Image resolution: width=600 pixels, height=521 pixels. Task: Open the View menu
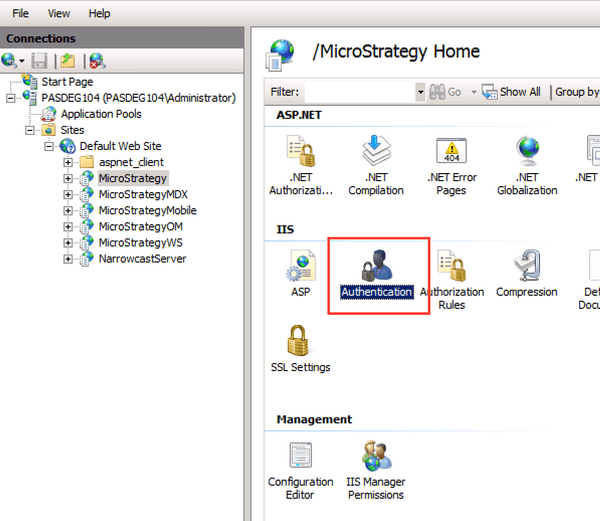tap(59, 13)
